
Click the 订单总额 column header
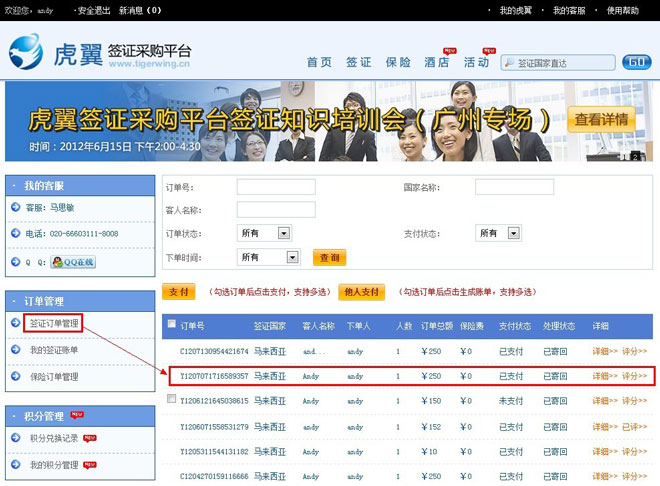[436, 326]
